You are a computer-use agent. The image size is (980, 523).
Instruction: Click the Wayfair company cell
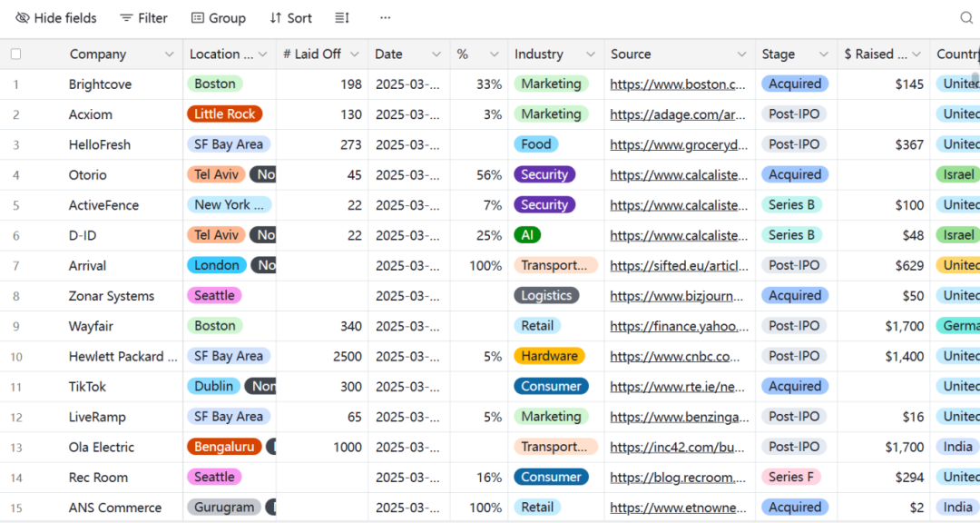click(91, 326)
